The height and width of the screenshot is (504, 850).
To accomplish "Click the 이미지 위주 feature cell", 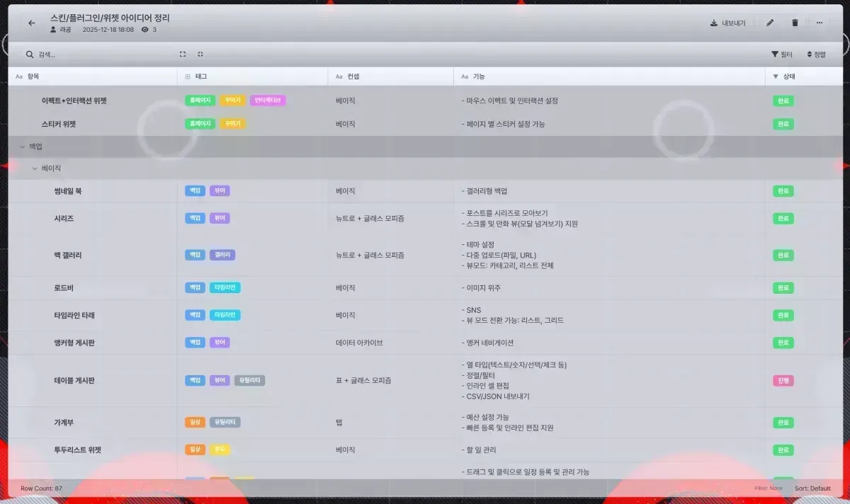I will (481, 288).
